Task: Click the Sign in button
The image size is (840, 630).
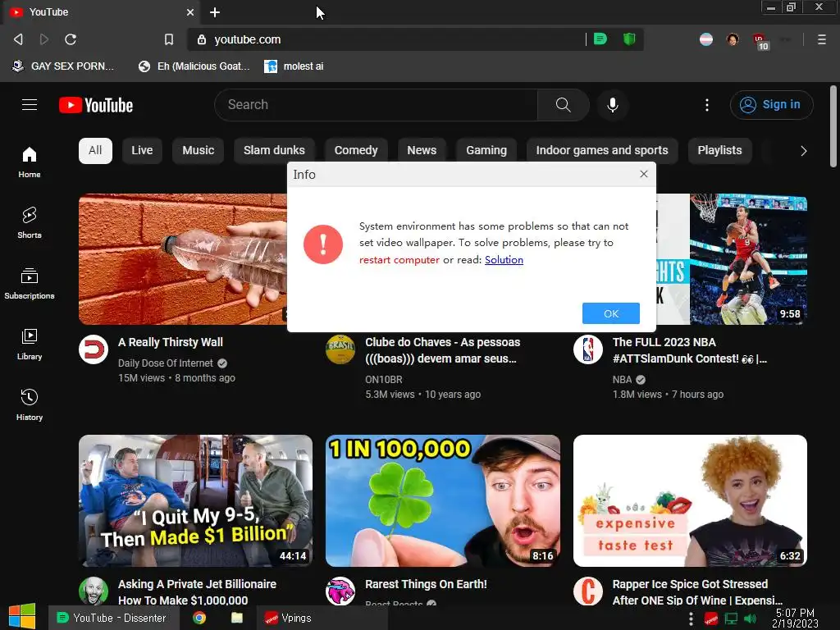Action: click(x=771, y=104)
